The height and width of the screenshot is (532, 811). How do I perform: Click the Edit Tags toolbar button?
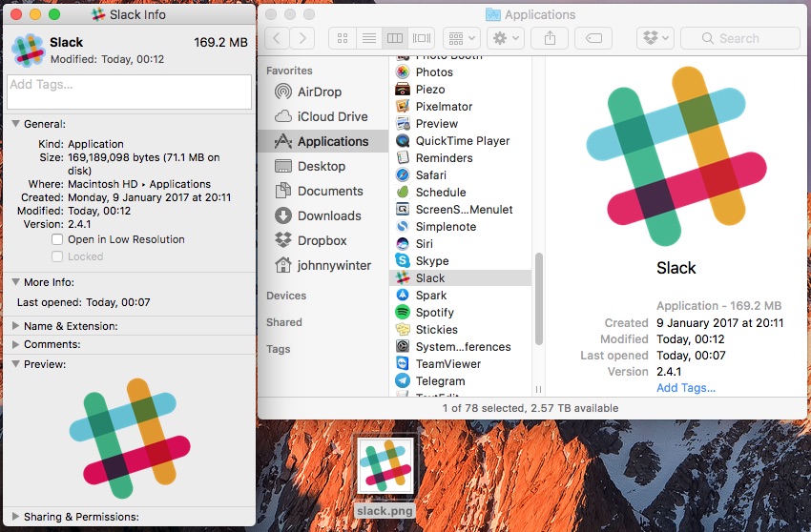point(593,38)
